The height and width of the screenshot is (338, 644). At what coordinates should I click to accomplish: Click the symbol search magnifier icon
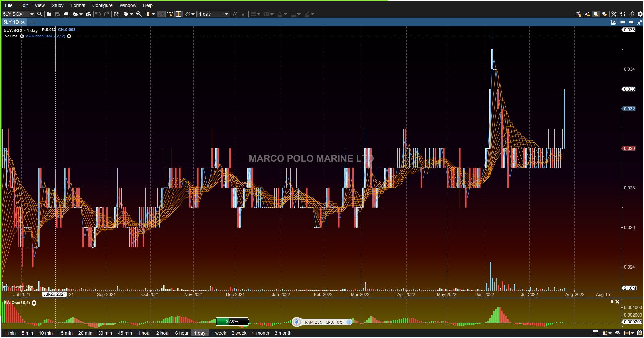(x=40, y=14)
